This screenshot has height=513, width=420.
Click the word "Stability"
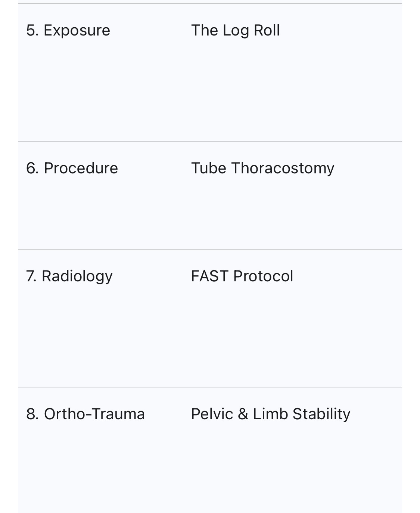(x=321, y=414)
